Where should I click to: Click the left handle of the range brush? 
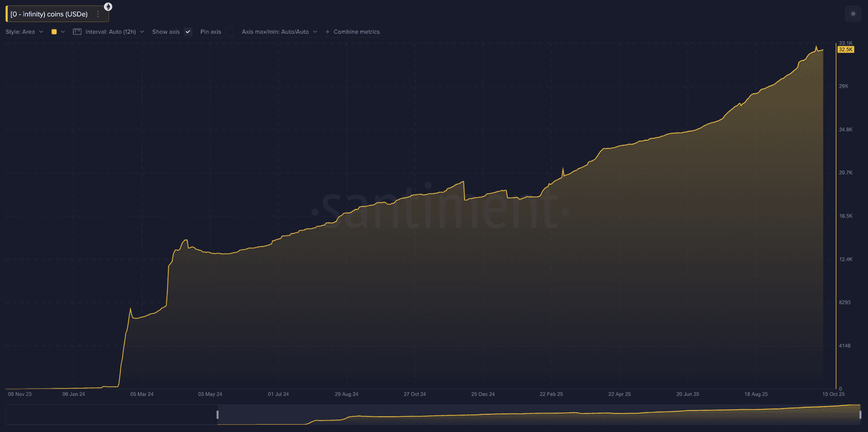coord(218,415)
